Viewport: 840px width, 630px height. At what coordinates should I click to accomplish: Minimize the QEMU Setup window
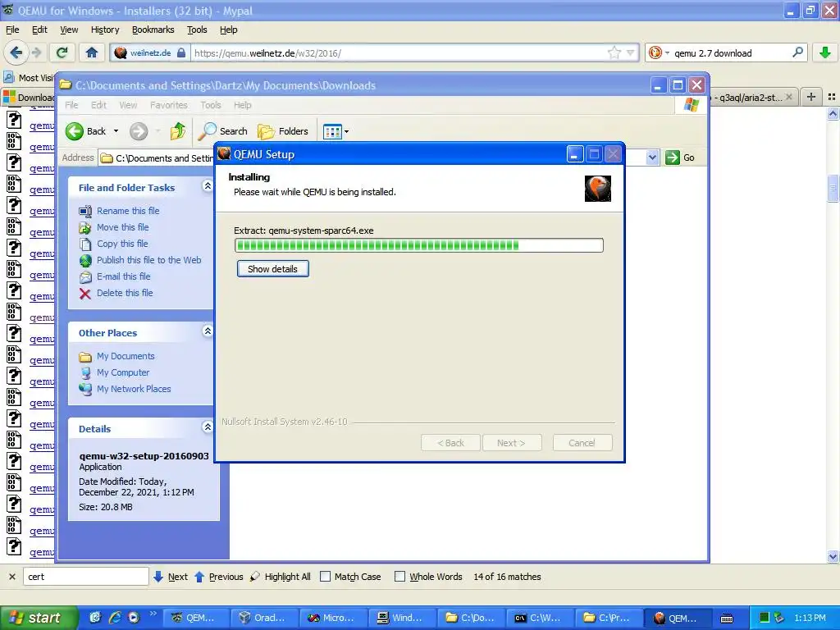[x=574, y=154]
